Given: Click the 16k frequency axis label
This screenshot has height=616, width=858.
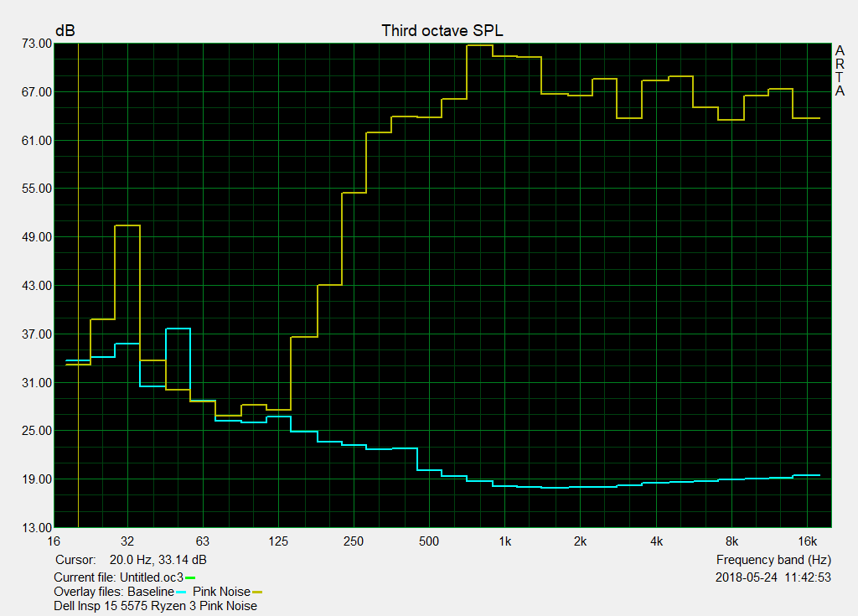Looking at the screenshot, I should (807, 541).
